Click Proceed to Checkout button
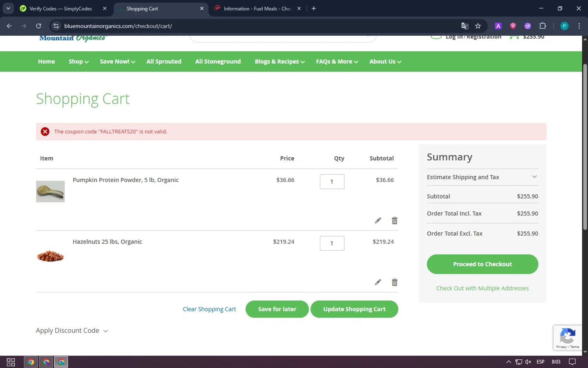 pyautogui.click(x=482, y=264)
